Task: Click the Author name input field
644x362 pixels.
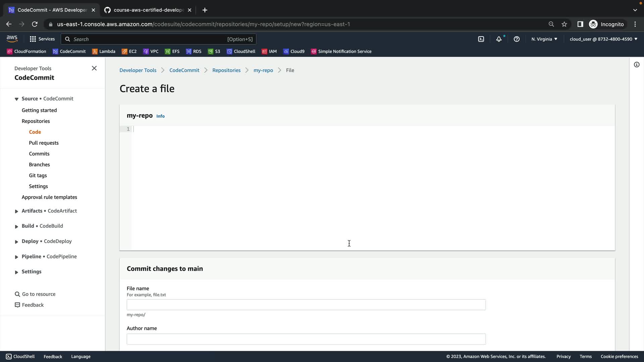Action: click(306, 339)
